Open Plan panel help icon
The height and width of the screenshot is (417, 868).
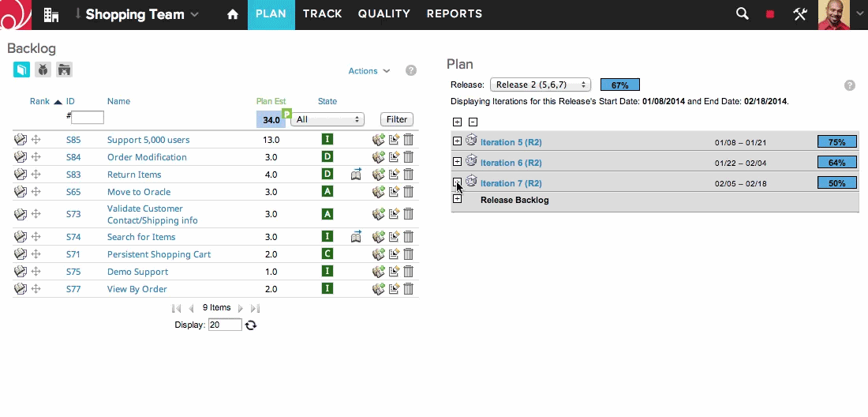[x=850, y=85]
